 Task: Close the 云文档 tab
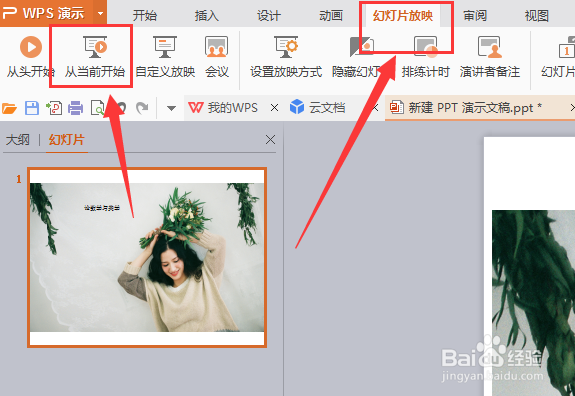pyautogui.click(x=375, y=108)
